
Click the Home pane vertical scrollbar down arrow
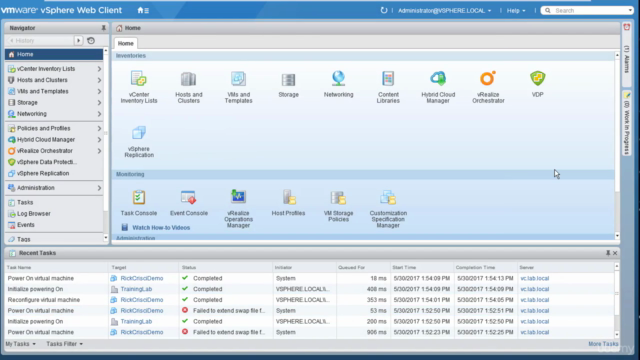(x=617, y=236)
